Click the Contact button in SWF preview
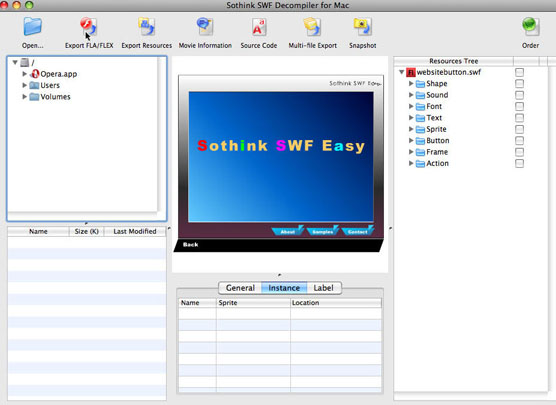Image resolution: width=556 pixels, height=405 pixels. pyautogui.click(x=357, y=231)
